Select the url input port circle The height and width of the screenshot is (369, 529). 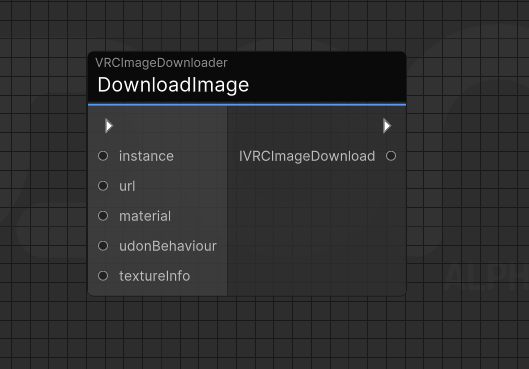point(103,186)
